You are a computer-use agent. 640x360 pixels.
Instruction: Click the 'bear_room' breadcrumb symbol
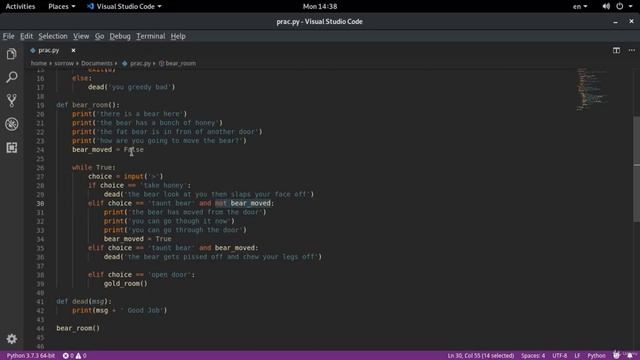pyautogui.click(x=180, y=63)
